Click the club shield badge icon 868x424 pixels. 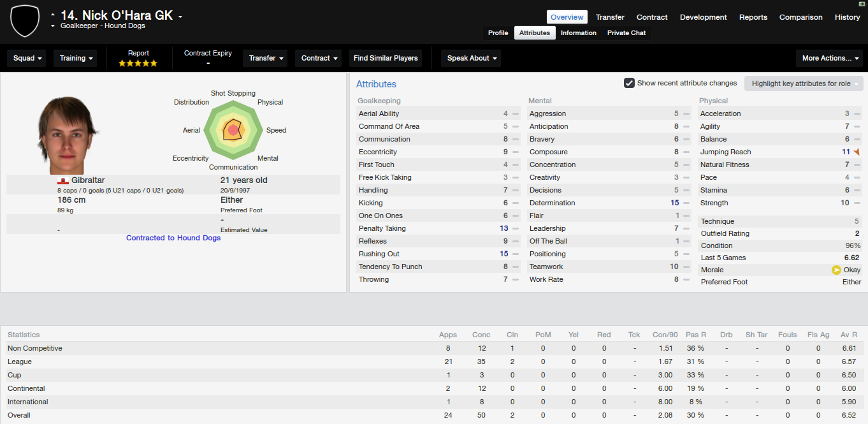tap(25, 21)
